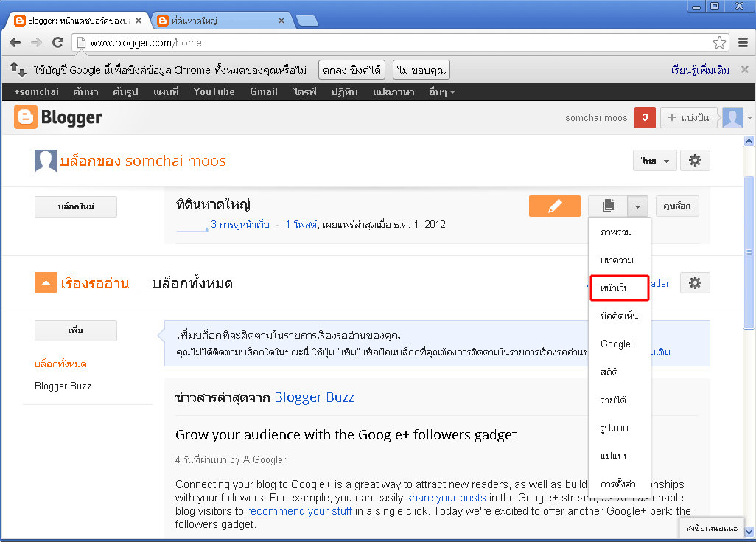
Task: Open แปลภาษา in the Google bar
Action: coord(393,91)
